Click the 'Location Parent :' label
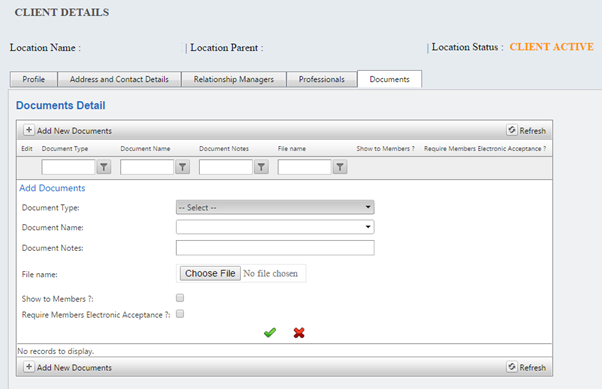 click(227, 48)
